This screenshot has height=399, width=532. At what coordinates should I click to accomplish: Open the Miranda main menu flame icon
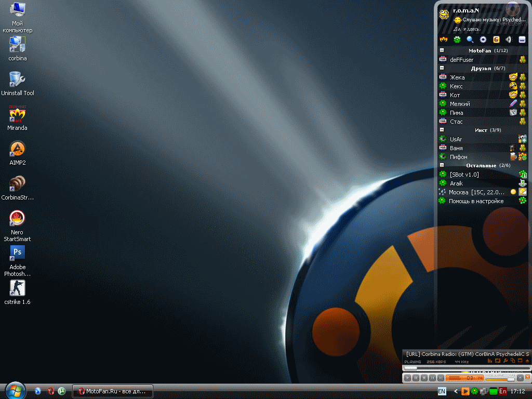click(x=444, y=39)
